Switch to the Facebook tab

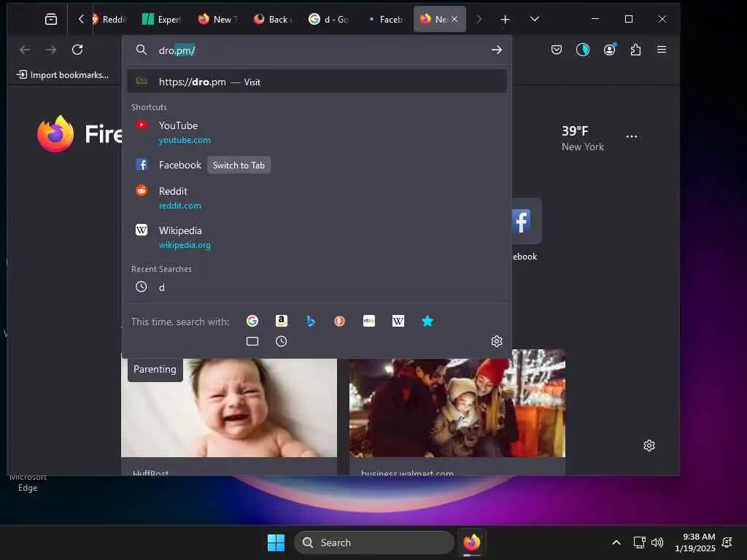pyautogui.click(x=384, y=19)
